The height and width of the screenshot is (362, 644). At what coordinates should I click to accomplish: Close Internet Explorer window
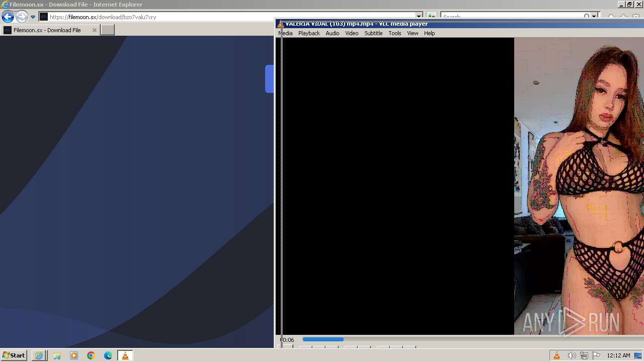(638, 5)
